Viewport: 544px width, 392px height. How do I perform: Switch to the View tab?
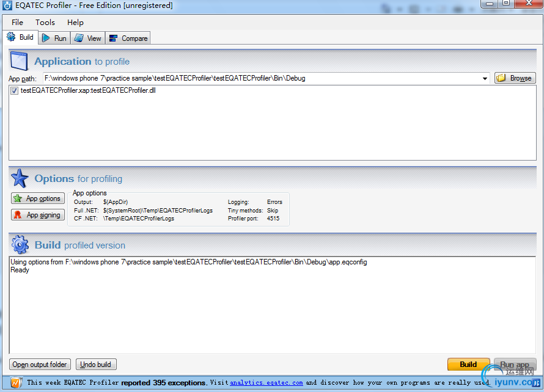pos(88,38)
